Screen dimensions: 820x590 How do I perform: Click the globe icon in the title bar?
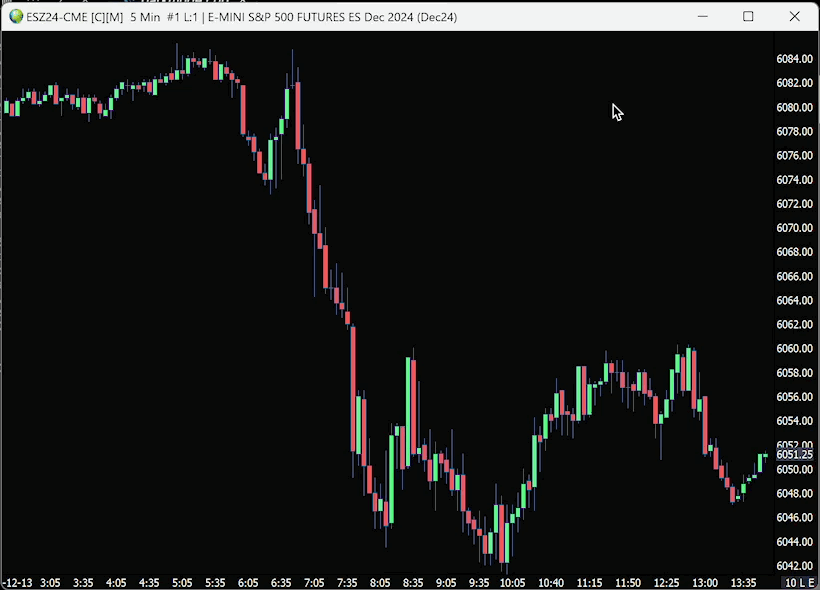click(x=16, y=17)
